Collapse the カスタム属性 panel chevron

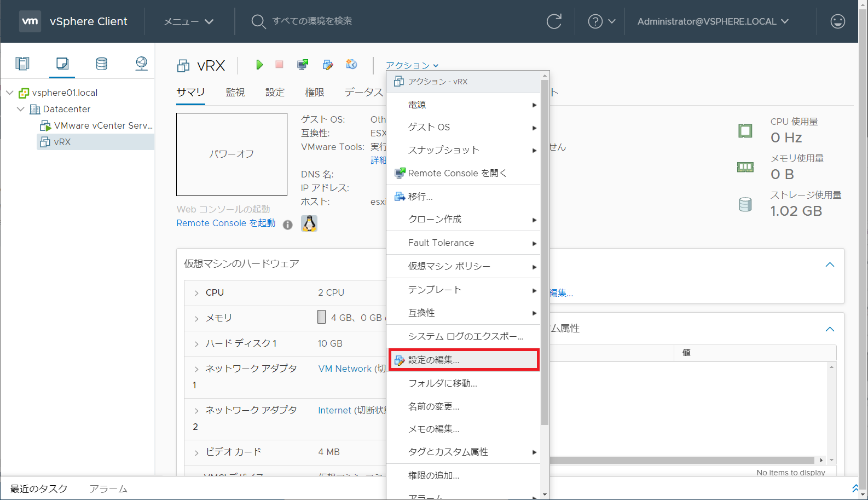click(x=830, y=329)
